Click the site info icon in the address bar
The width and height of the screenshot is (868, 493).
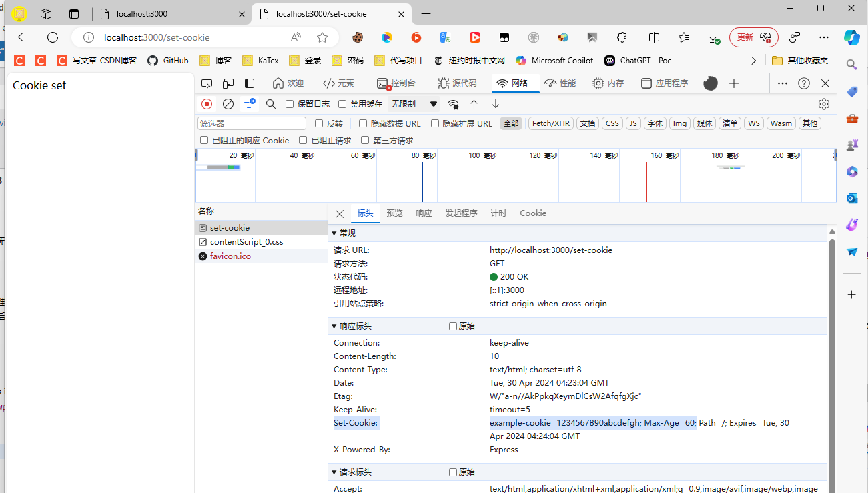(x=88, y=37)
